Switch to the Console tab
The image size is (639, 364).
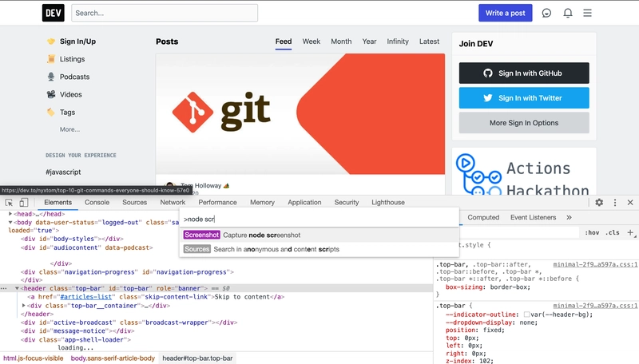click(x=97, y=203)
